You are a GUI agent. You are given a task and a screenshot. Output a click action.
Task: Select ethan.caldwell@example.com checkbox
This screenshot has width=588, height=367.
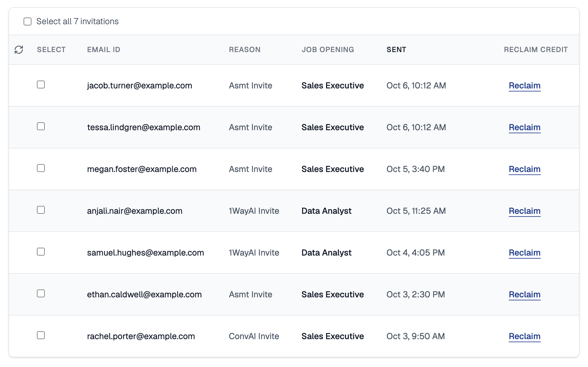click(x=41, y=293)
